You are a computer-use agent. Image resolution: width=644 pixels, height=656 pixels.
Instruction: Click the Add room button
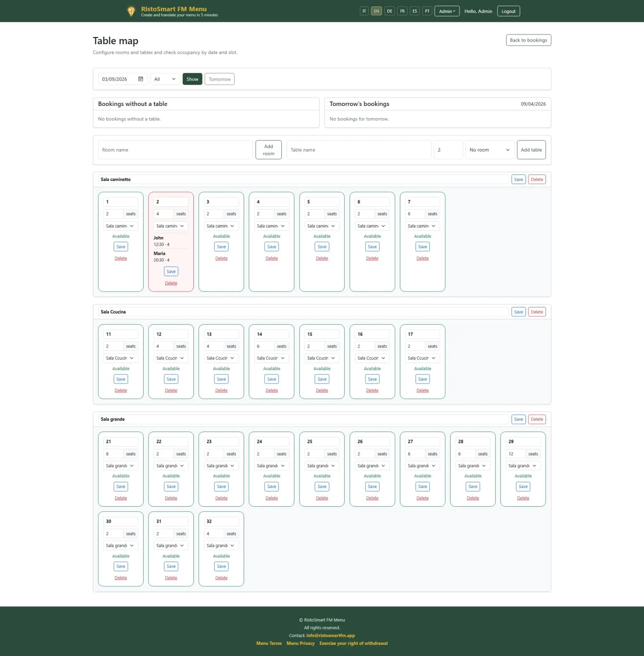coord(269,150)
